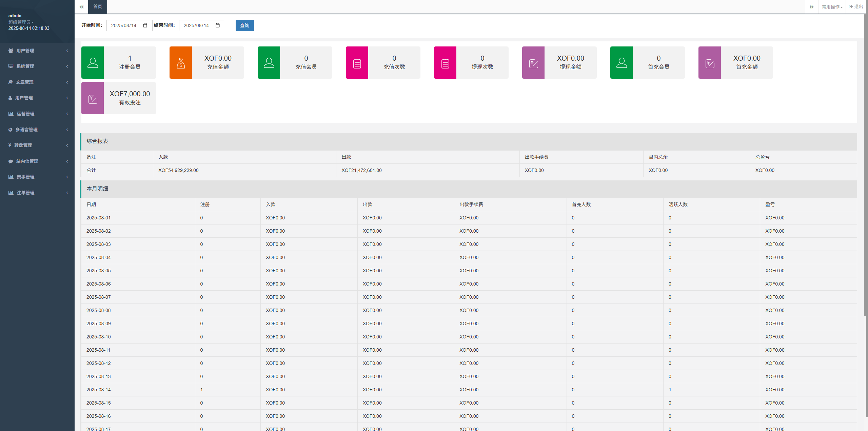Image resolution: width=868 pixels, height=431 pixels.
Task: Open calendar picker for 结束时间 field
Action: click(218, 25)
